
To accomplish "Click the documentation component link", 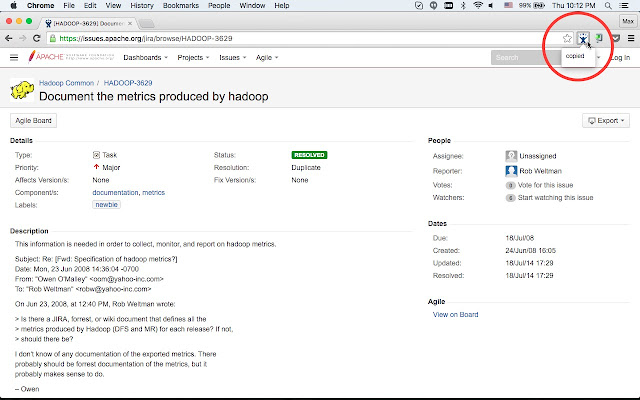I will [x=116, y=193].
